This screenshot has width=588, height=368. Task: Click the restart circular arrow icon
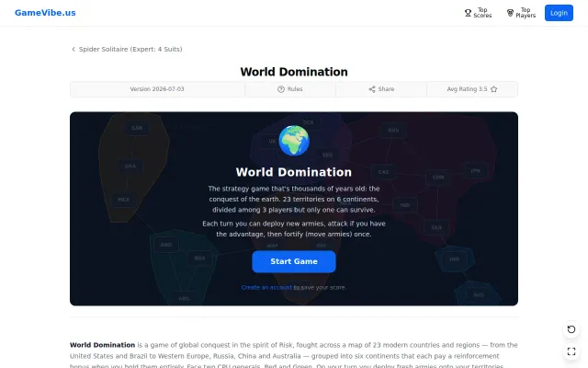tap(571, 329)
